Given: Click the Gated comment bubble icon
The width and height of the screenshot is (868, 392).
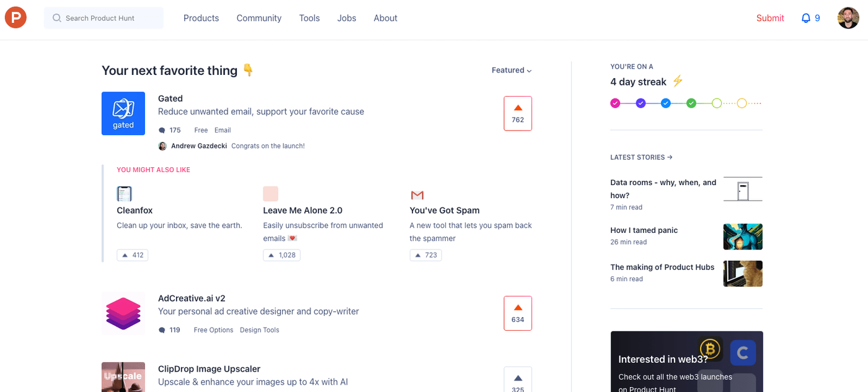Looking at the screenshot, I should pyautogui.click(x=162, y=131).
